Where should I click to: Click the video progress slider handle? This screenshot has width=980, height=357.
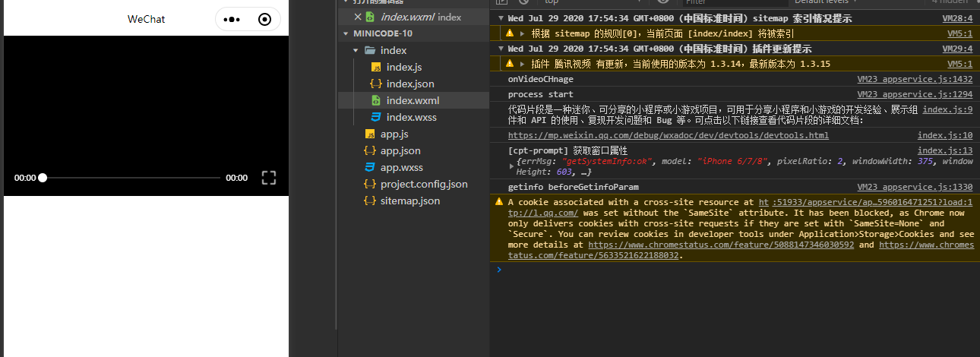coord(43,178)
